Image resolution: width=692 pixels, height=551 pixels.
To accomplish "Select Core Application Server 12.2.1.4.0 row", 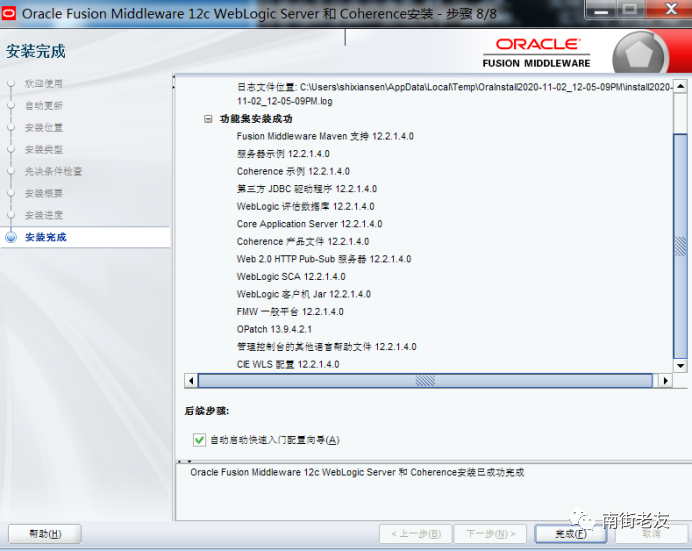I will click(x=309, y=224).
